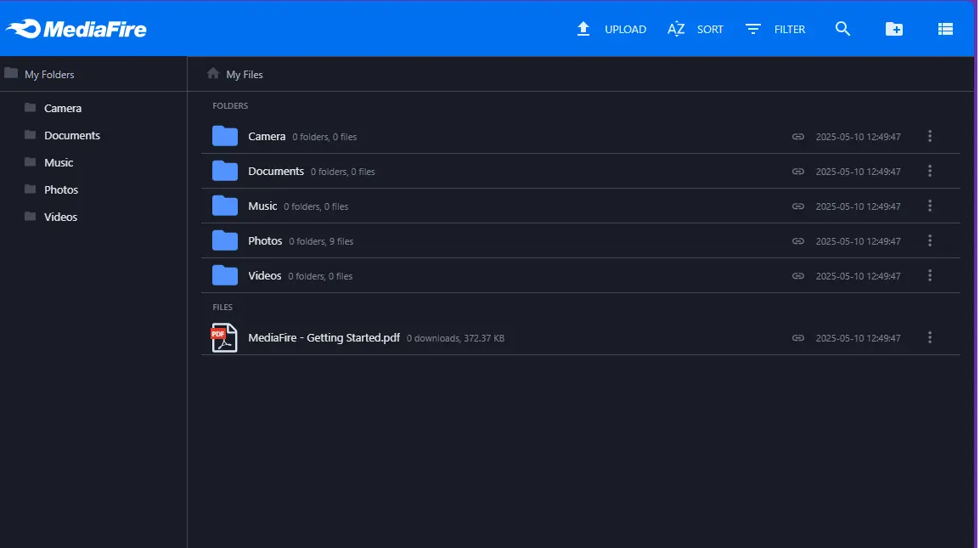The image size is (980, 548).
Task: Copy the share link for the Documents folder
Action: [798, 172]
